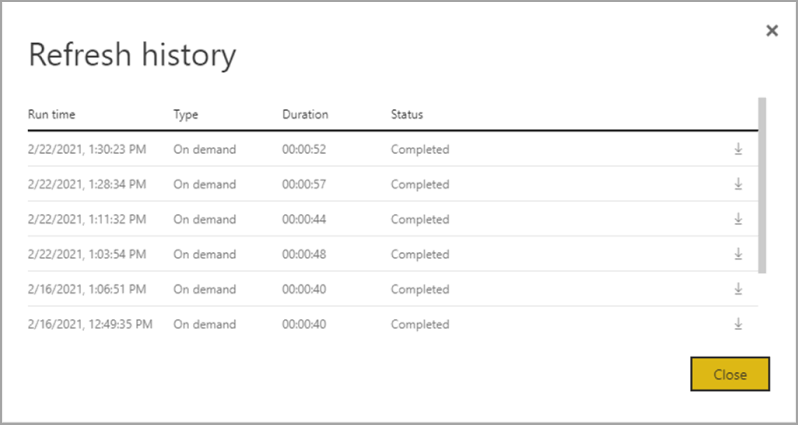Click On demand type for 12:49:35 PM run
Screen dimensions: 798x425
tap(205, 325)
